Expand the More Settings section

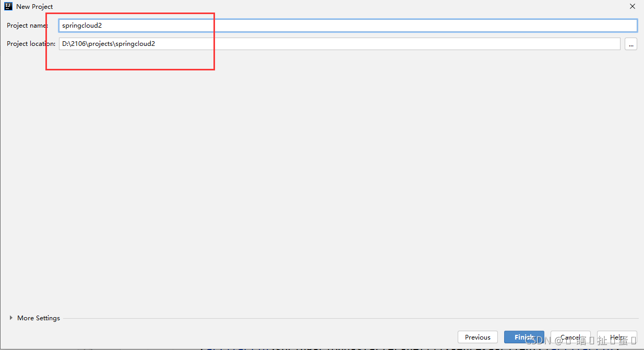pos(11,318)
